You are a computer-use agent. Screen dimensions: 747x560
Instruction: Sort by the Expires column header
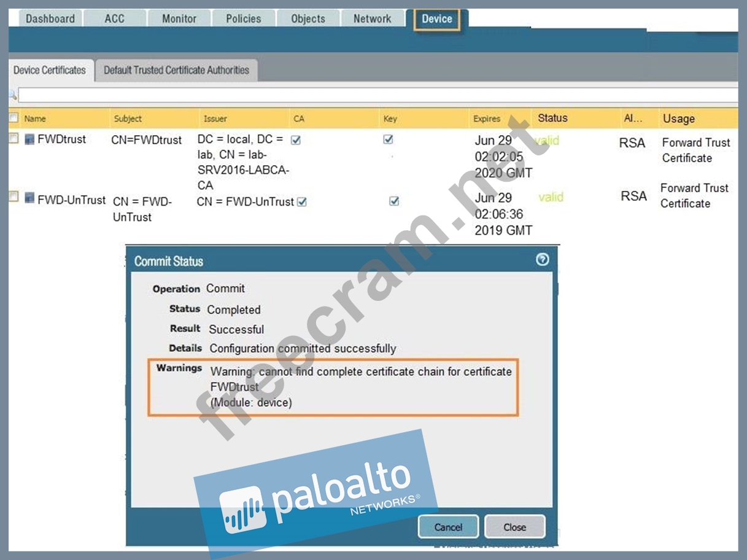[487, 119]
